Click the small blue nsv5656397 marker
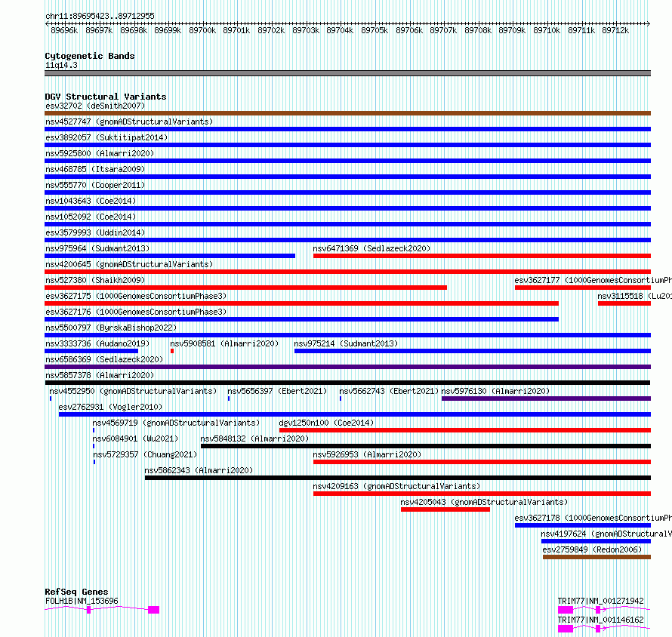 [x=229, y=399]
